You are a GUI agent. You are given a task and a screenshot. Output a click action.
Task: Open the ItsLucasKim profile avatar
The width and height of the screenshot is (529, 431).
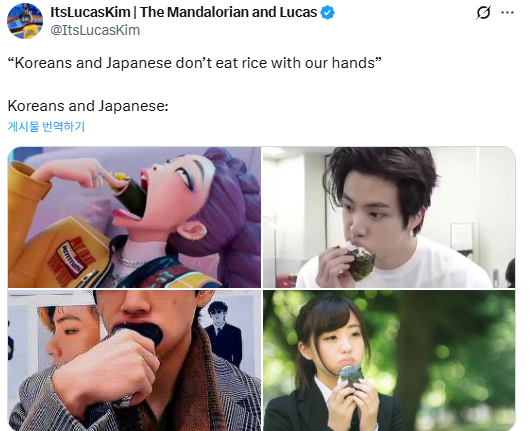(x=25, y=21)
